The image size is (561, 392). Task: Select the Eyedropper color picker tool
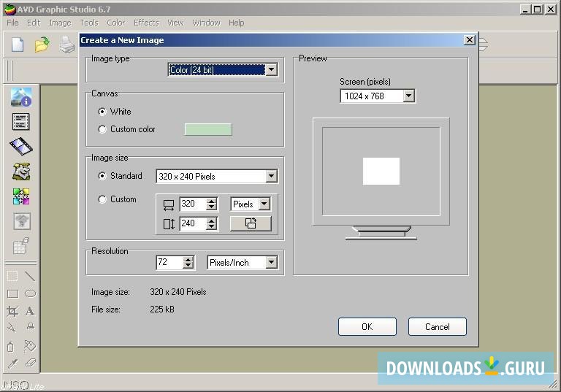[12, 364]
